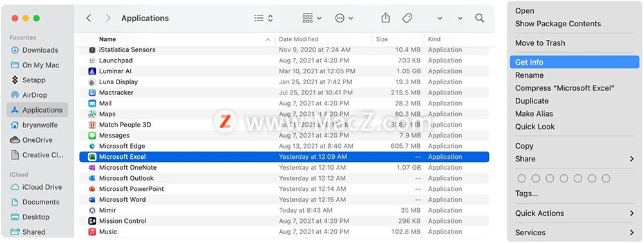Open iCloud Drive in the sidebar
This screenshot has height=243, width=644.
[x=36, y=187]
